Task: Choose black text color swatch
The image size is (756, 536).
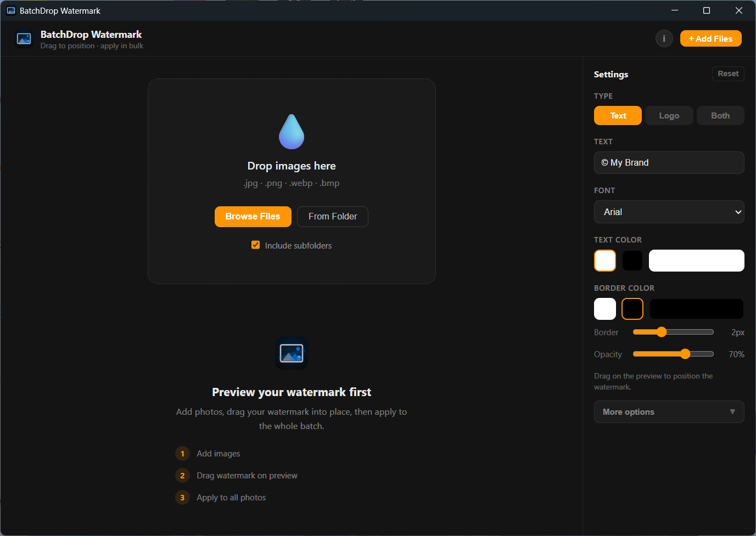Action: pyautogui.click(x=632, y=261)
